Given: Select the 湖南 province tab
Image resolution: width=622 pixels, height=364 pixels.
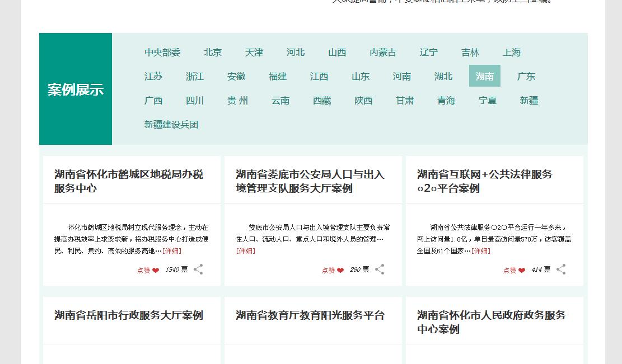Looking at the screenshot, I should coord(484,77).
